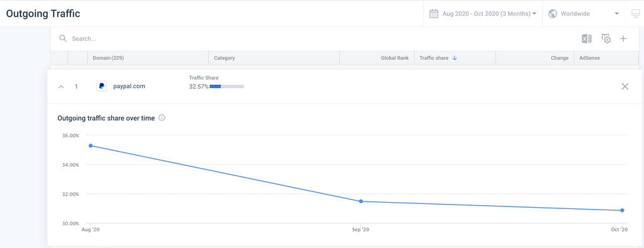Open the paypal.com domain link

click(129, 86)
